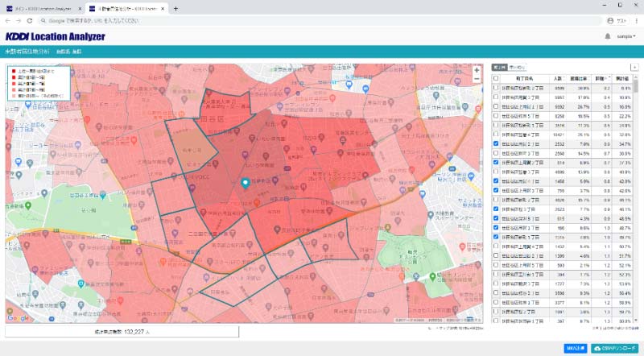
Task: Uncheck the first checked row in the table
Action: click(496, 143)
